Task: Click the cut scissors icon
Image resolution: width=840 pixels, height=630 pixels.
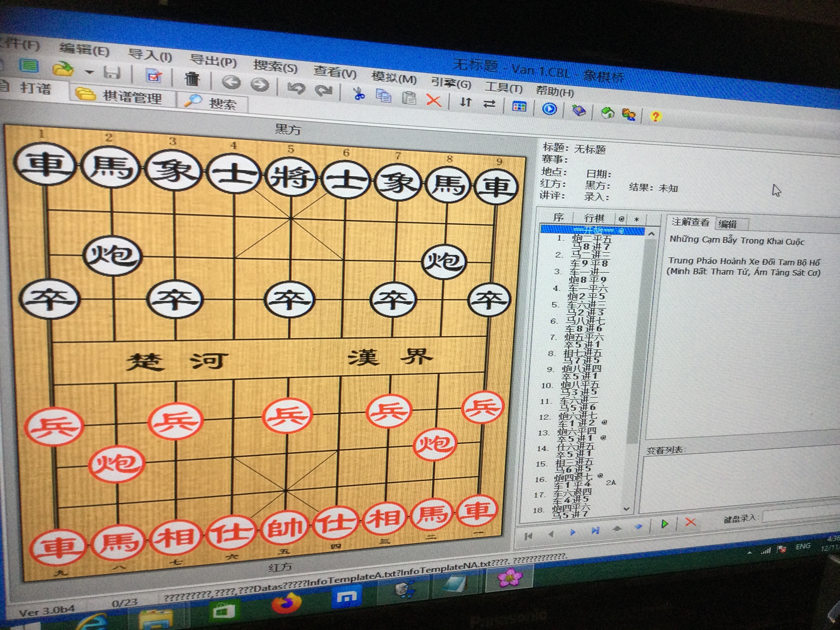Action: click(x=358, y=93)
